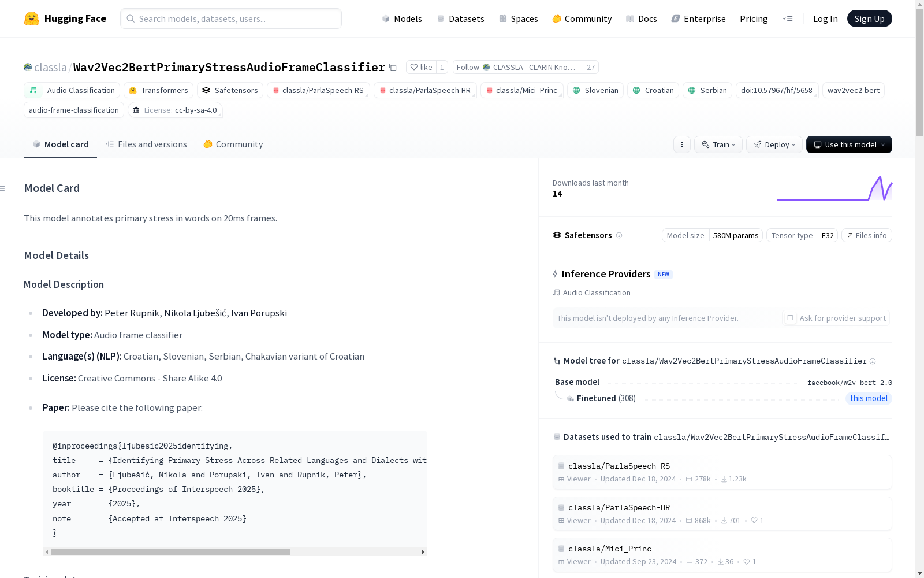Click the Audio Classification inference task link
The image size is (924, 578).
point(591,292)
